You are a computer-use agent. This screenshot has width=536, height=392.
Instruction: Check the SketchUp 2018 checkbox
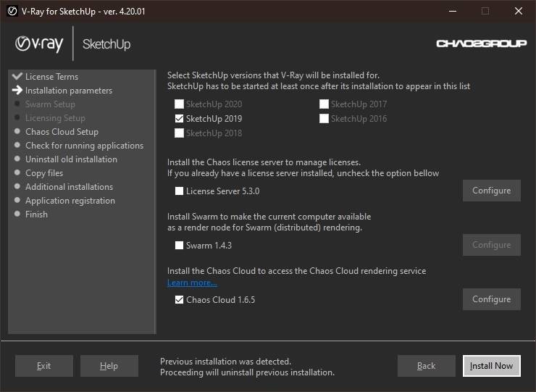179,133
